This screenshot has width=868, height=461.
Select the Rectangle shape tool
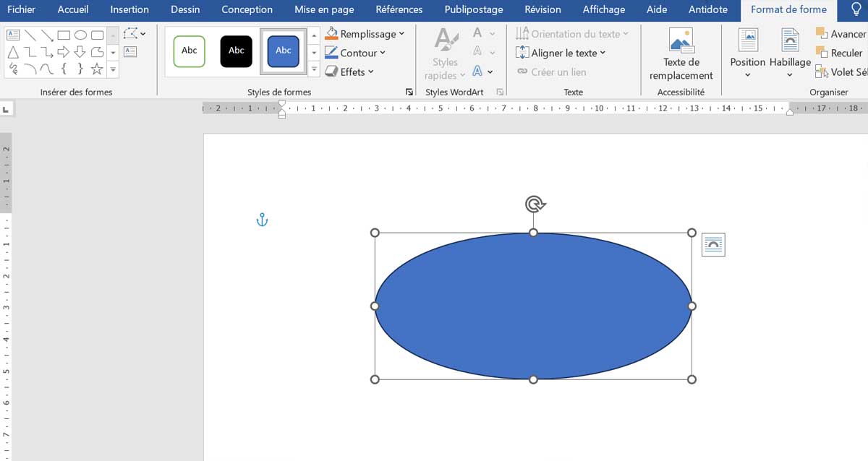point(64,34)
